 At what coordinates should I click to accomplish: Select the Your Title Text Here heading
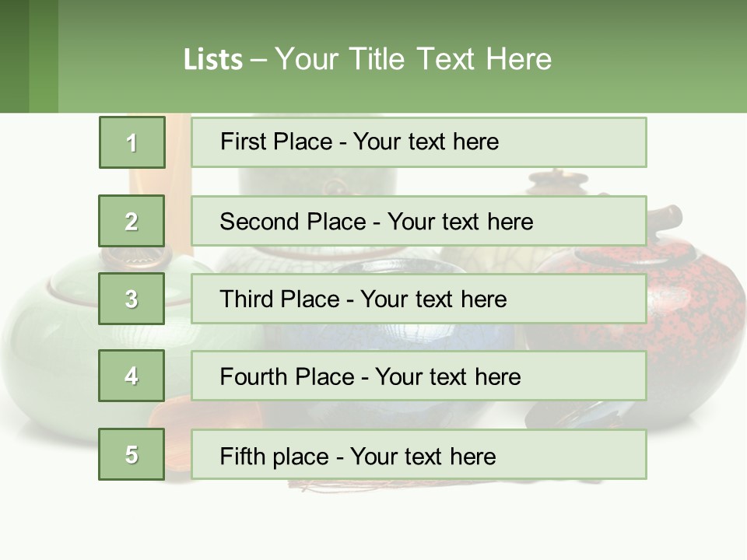412,59
